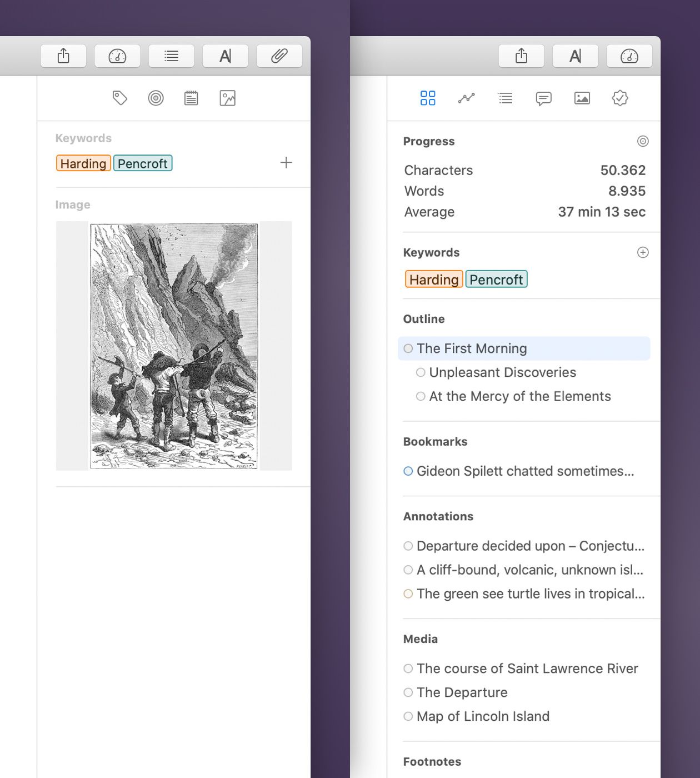Viewport: 700px width, 778px height.
Task: Select the outline list tab in right sidebar
Action: pos(505,98)
